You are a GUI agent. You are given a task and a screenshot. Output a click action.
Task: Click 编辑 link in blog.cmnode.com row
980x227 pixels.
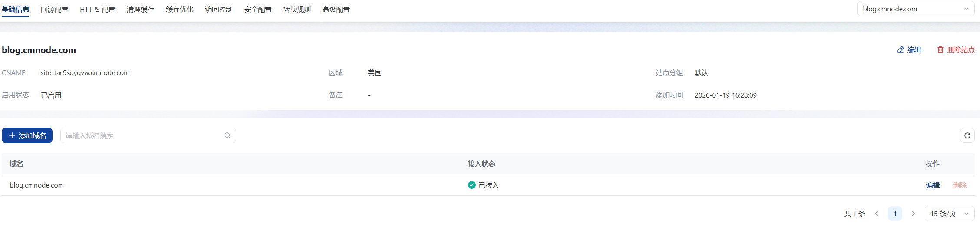click(x=933, y=185)
